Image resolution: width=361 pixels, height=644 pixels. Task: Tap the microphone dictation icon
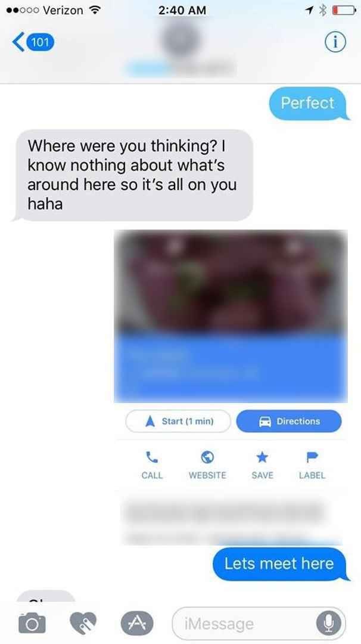tap(328, 624)
